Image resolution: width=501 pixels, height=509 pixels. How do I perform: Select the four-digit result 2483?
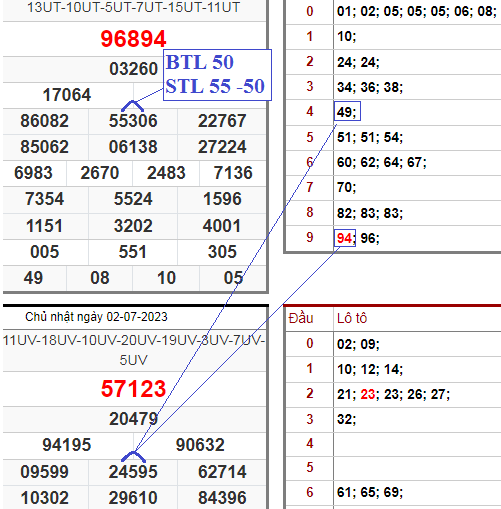tap(166, 173)
